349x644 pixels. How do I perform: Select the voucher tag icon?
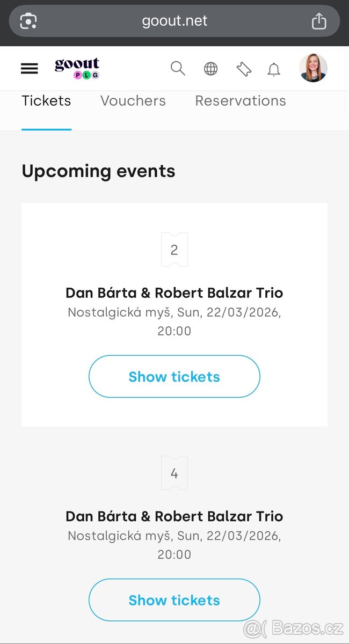click(244, 68)
